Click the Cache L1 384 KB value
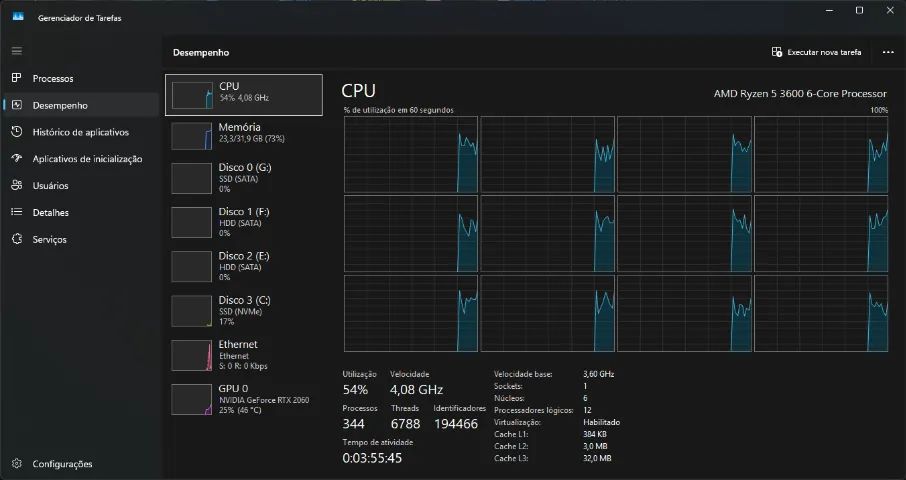The height and width of the screenshot is (480, 906). 595,434
